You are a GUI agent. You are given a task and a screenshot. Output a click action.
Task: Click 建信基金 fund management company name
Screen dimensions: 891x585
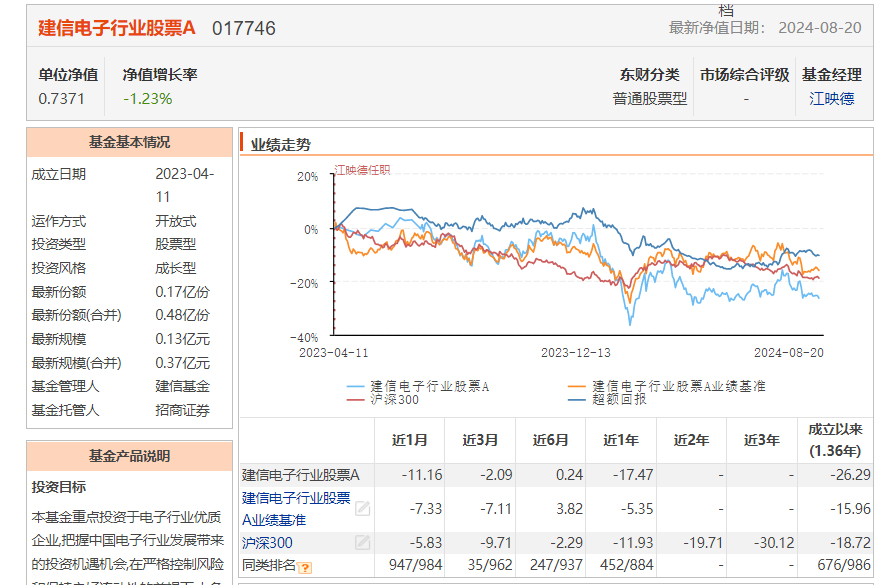coord(182,386)
